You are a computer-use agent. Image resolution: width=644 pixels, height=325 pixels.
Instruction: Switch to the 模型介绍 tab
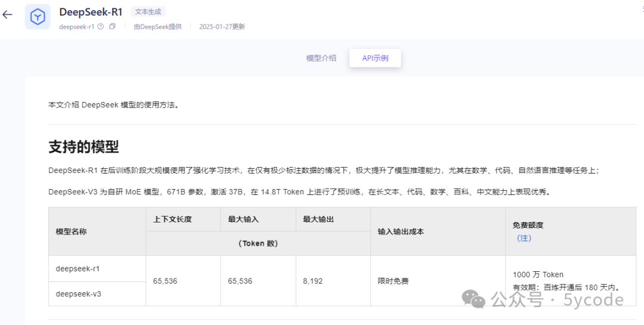321,58
